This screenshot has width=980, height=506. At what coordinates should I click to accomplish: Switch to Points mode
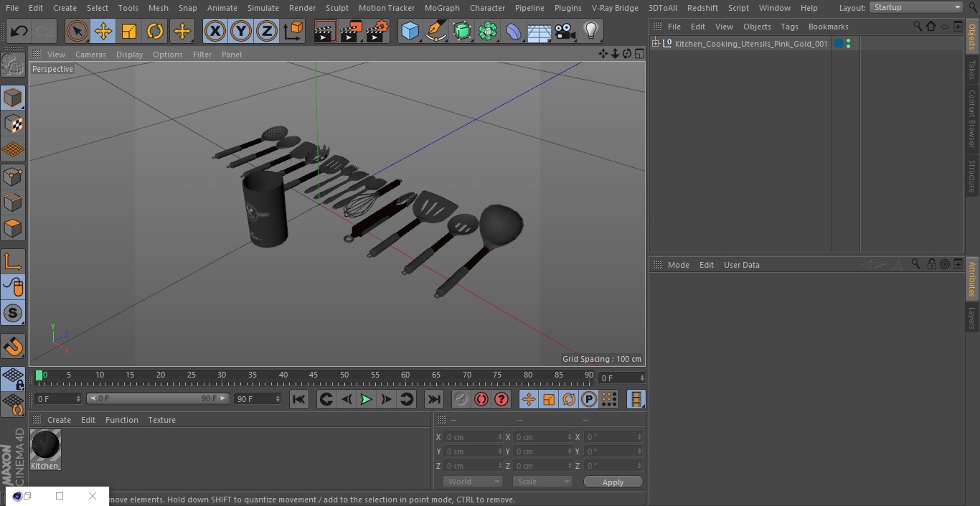(13, 176)
